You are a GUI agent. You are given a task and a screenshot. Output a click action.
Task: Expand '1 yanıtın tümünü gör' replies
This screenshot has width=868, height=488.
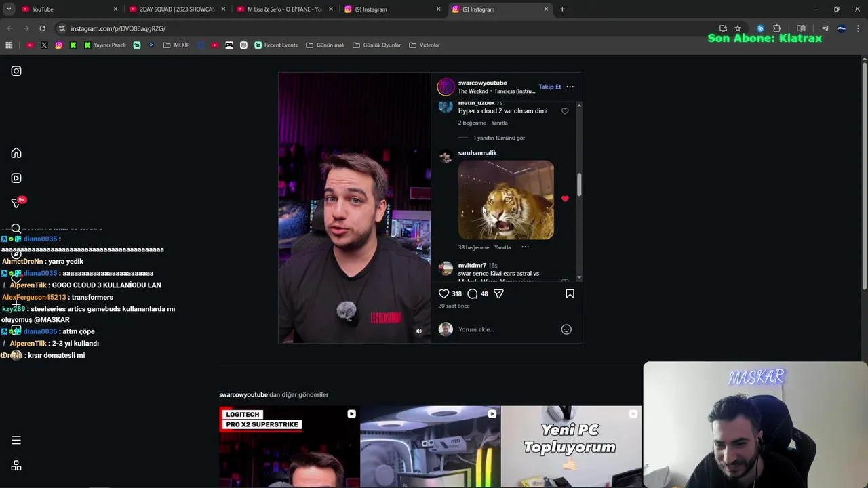click(499, 138)
